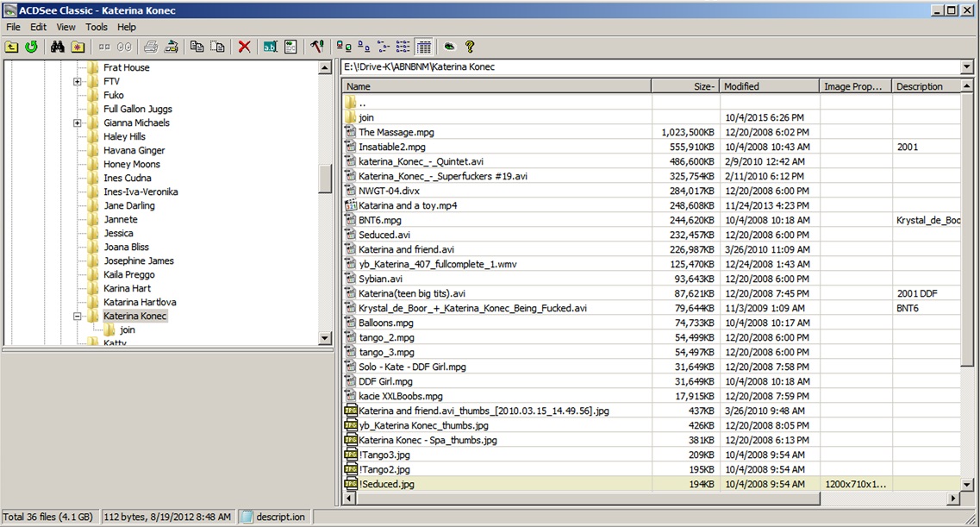Click the green Refresh toolbar icon
This screenshot has height=527, width=980.
[31, 47]
